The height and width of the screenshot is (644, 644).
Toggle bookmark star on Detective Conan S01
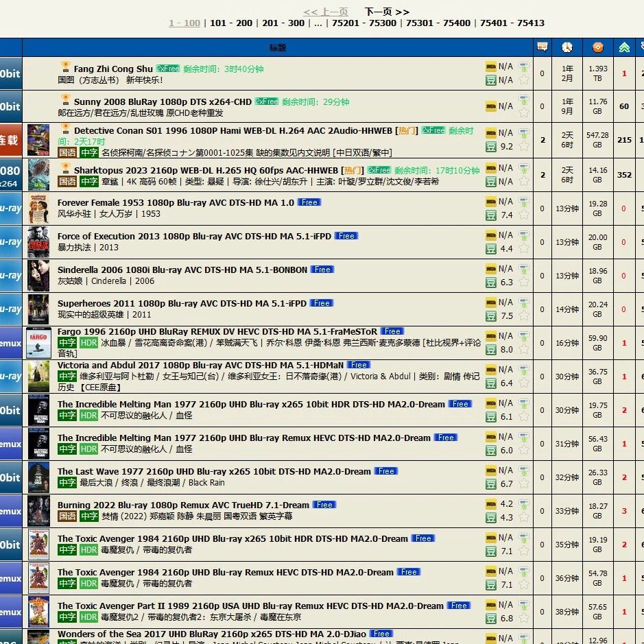[524, 146]
